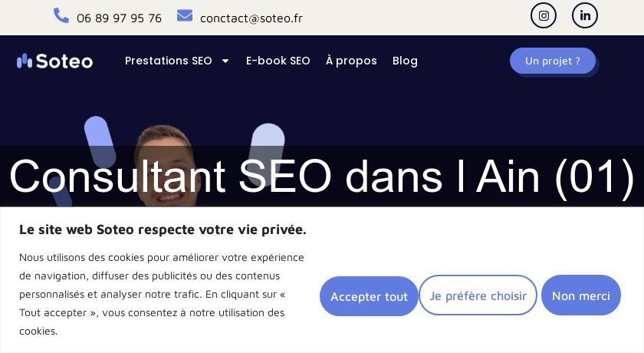The height and width of the screenshot is (353, 644).
Task: Decline cookies with Non merci
Action: (581, 295)
